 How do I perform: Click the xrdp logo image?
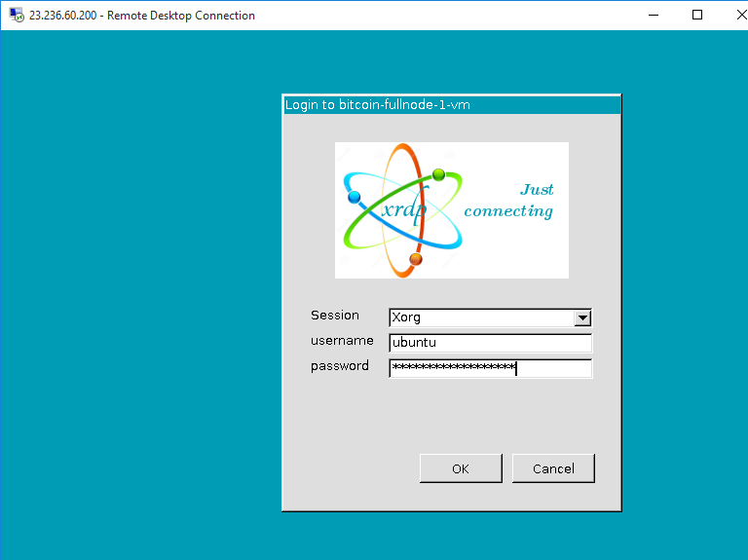452,210
